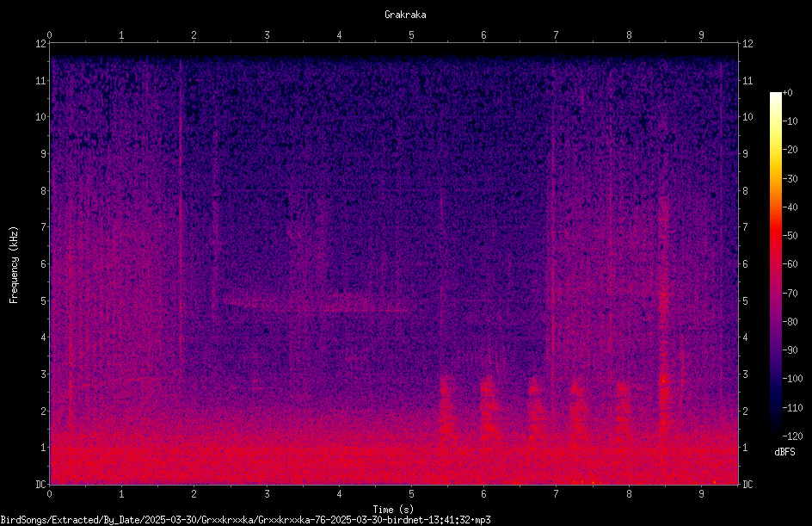Click the Grakraka title above the spectrogram
Viewport: 812px width, 526px height.
(405, 15)
